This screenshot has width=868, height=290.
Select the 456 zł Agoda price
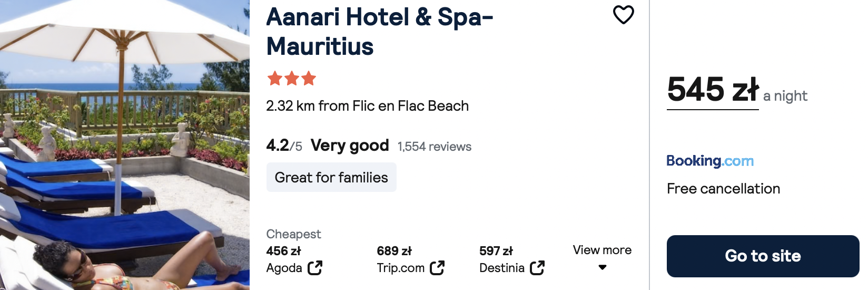(x=283, y=251)
